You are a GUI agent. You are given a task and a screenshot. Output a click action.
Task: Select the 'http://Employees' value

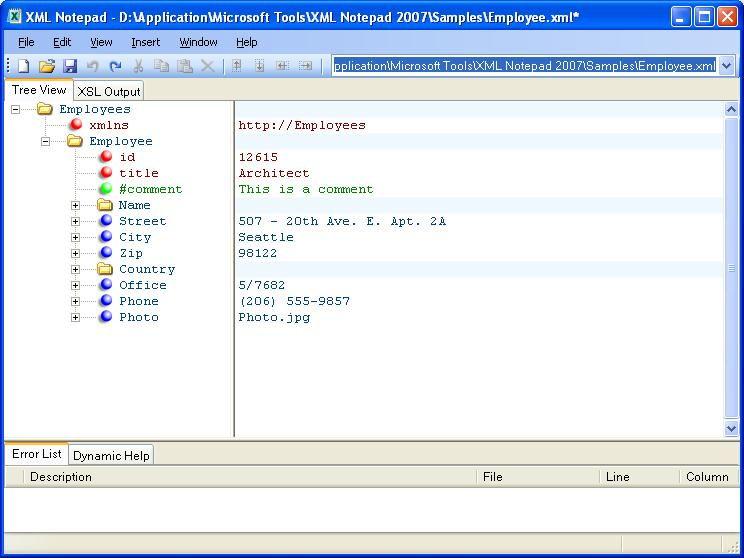click(302, 125)
